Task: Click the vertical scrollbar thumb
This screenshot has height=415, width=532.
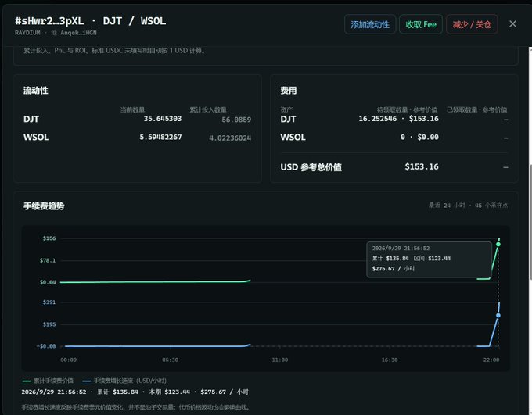Action: (x=530, y=221)
